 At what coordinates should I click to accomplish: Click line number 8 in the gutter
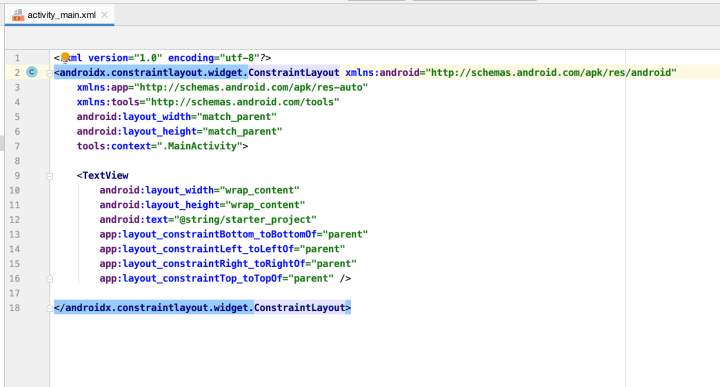pos(17,161)
